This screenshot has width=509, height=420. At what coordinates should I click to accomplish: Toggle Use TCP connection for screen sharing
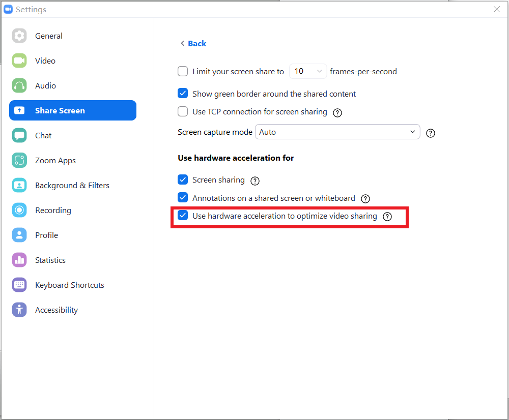pyautogui.click(x=183, y=111)
